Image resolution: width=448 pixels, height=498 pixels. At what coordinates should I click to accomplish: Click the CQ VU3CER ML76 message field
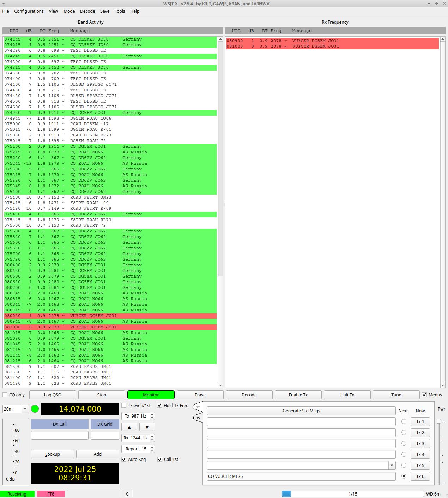[301, 476]
